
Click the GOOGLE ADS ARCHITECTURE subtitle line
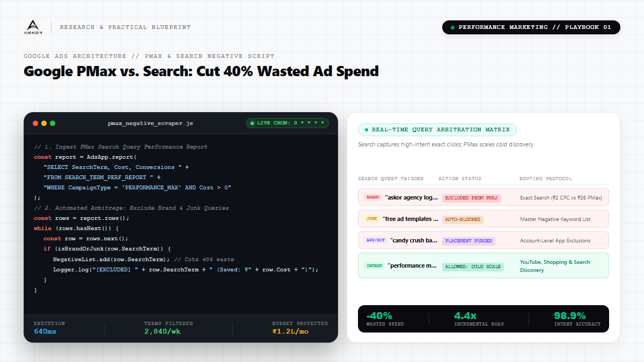point(149,56)
